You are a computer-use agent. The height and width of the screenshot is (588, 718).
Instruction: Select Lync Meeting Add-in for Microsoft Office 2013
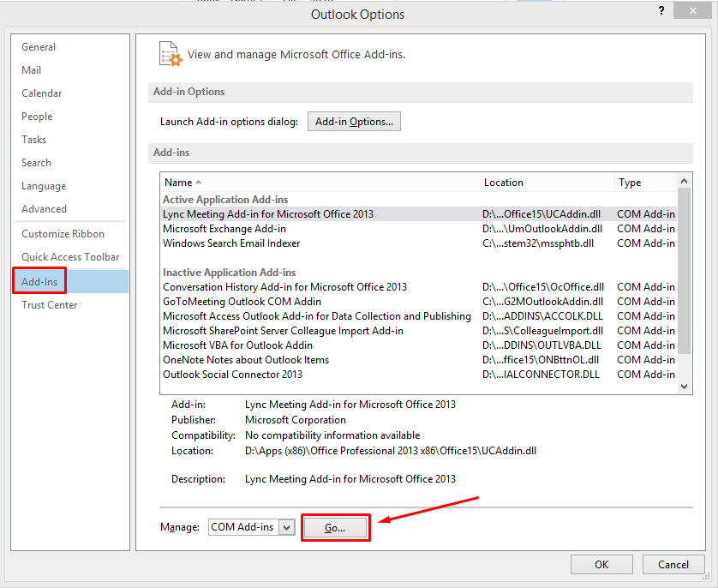(x=418, y=214)
